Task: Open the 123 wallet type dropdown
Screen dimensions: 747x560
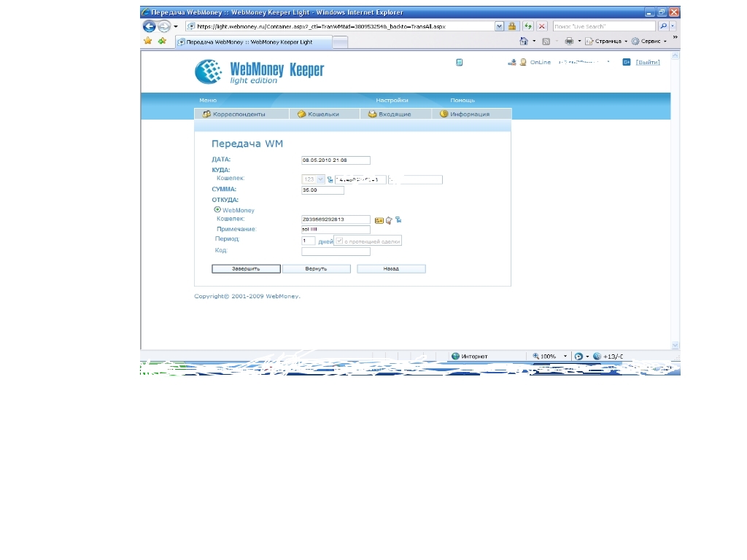Action: pos(313,179)
